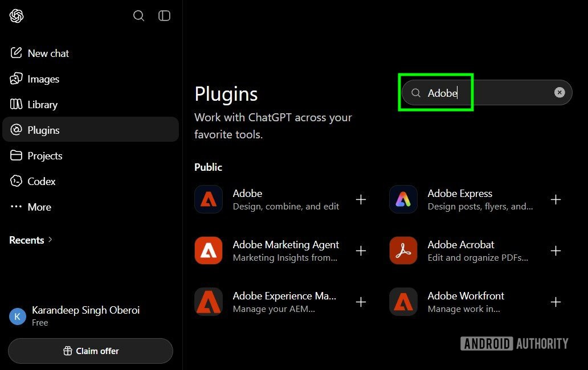Show More sidebar options

click(x=91, y=207)
